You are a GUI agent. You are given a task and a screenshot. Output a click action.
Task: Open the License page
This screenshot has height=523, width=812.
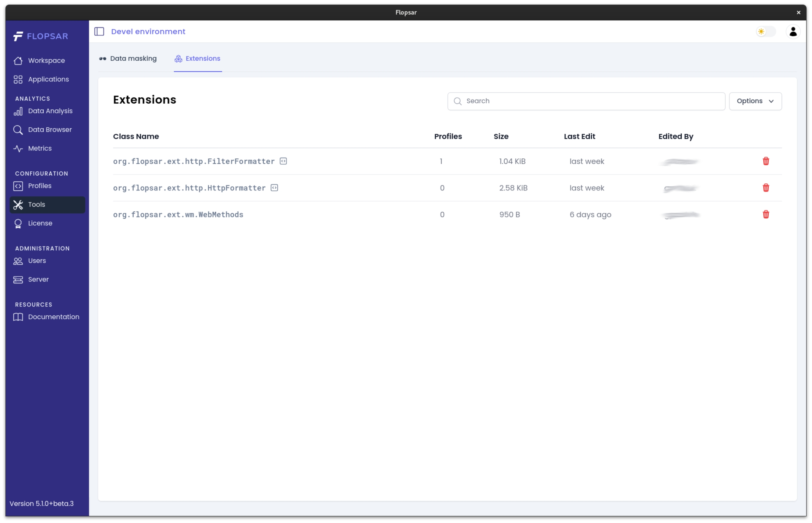click(40, 223)
